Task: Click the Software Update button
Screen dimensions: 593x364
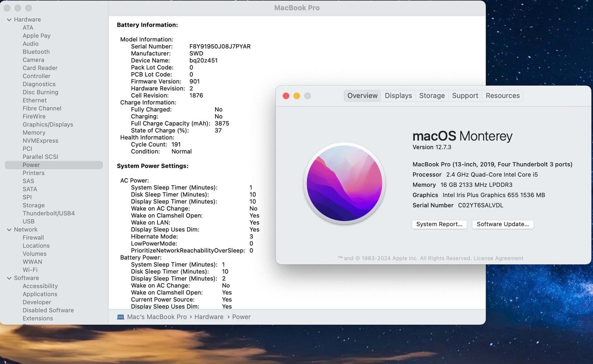Action: click(x=502, y=224)
